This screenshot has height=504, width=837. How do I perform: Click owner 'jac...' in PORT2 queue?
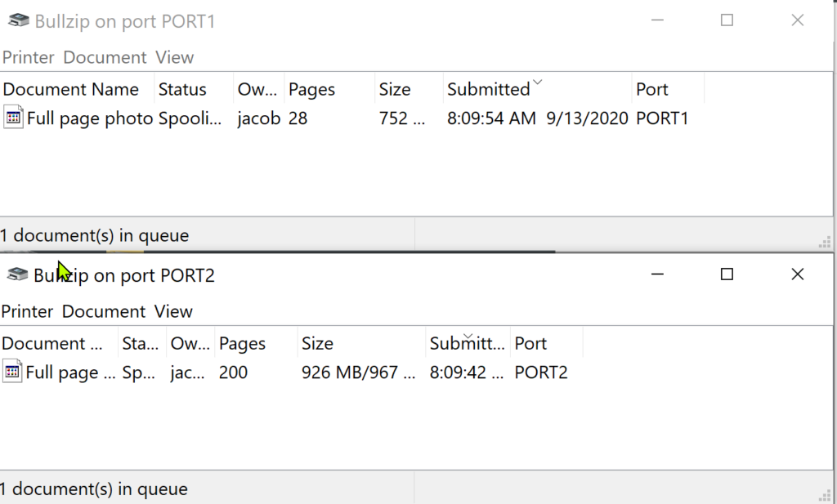(187, 372)
